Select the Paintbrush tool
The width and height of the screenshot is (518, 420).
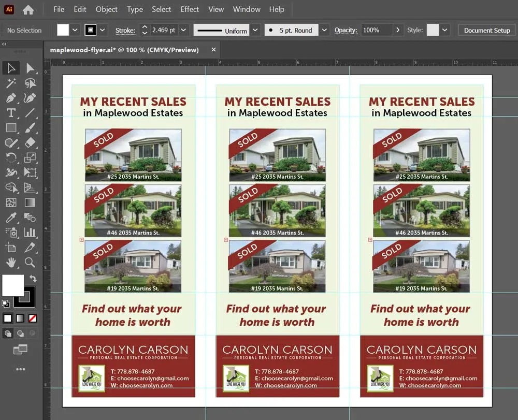pos(30,128)
